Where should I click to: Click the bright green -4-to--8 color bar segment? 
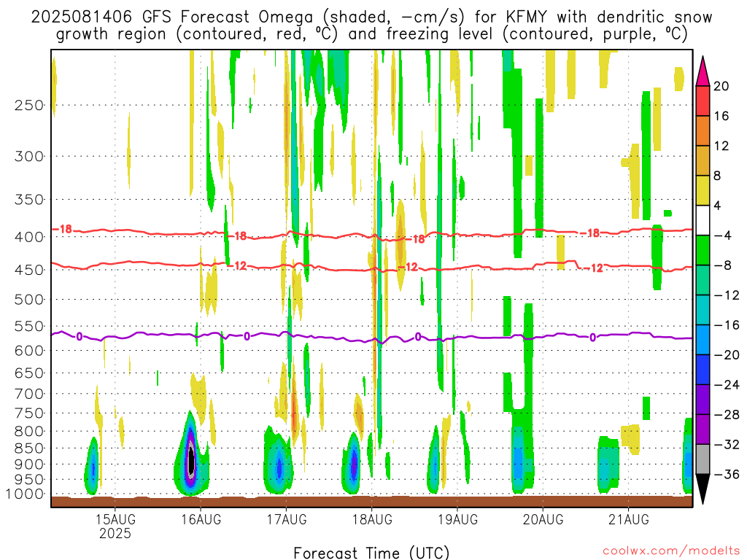[x=703, y=250]
